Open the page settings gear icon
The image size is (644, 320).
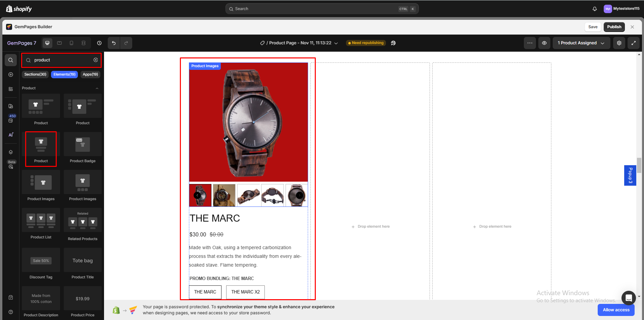[x=619, y=43]
